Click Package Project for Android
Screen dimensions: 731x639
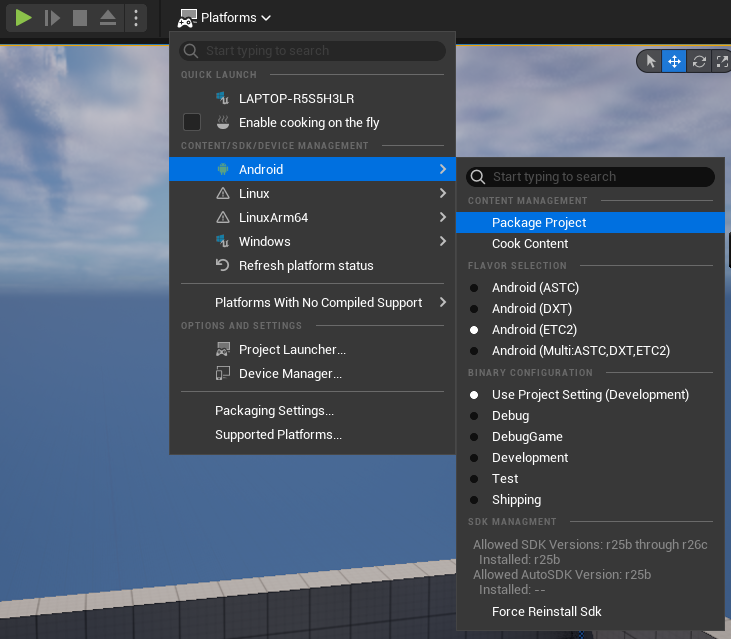590,222
